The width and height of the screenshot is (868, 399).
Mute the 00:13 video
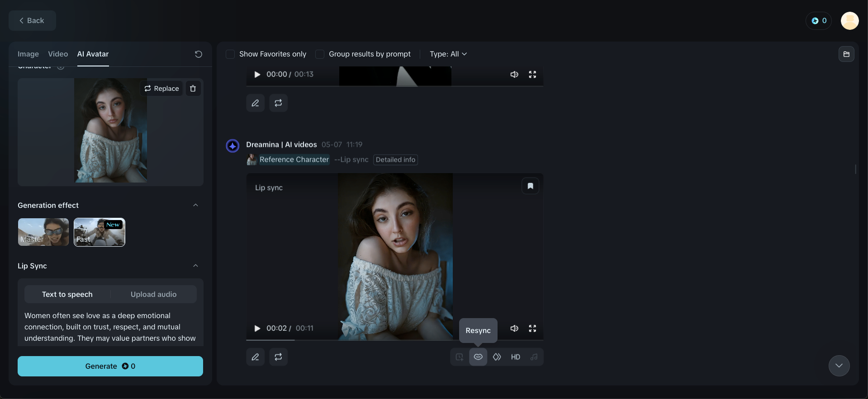[x=514, y=75]
